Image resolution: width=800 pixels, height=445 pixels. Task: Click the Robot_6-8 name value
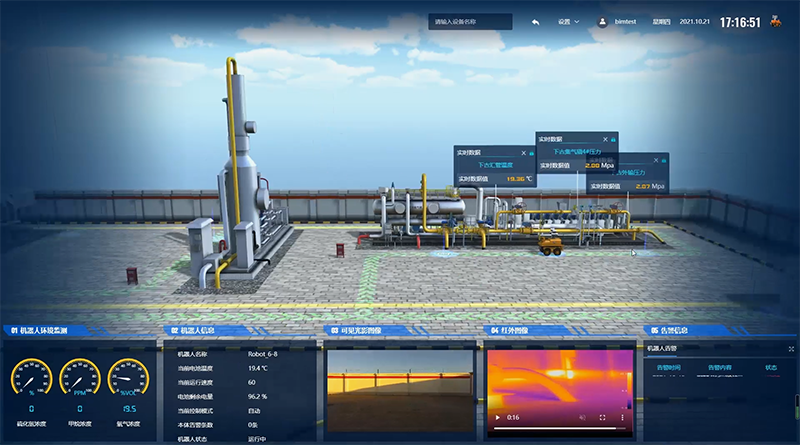tap(263, 354)
